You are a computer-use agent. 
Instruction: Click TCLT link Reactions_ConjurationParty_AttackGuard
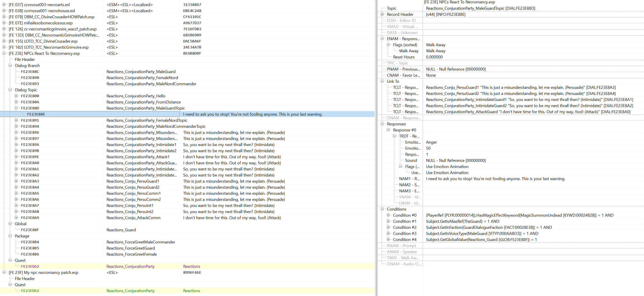click(x=528, y=112)
